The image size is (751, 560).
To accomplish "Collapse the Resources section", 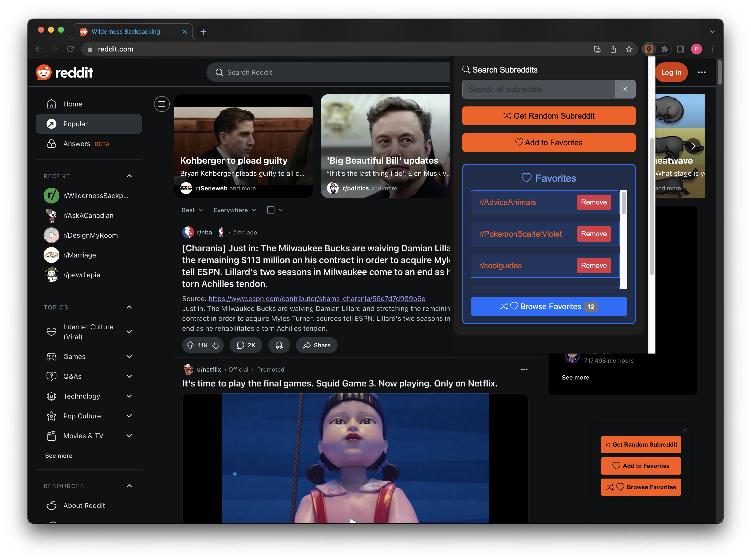I will coord(129,486).
